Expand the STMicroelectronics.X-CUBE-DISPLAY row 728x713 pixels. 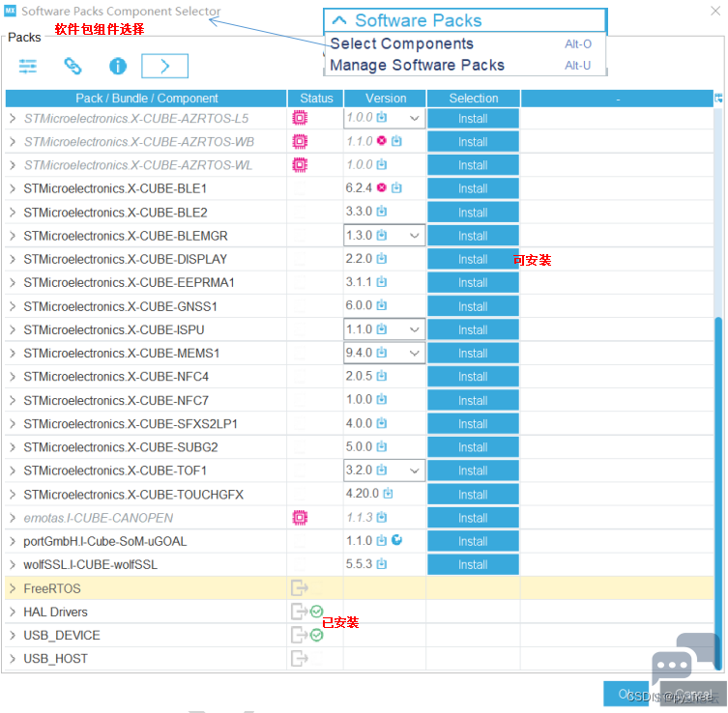[x=13, y=259]
